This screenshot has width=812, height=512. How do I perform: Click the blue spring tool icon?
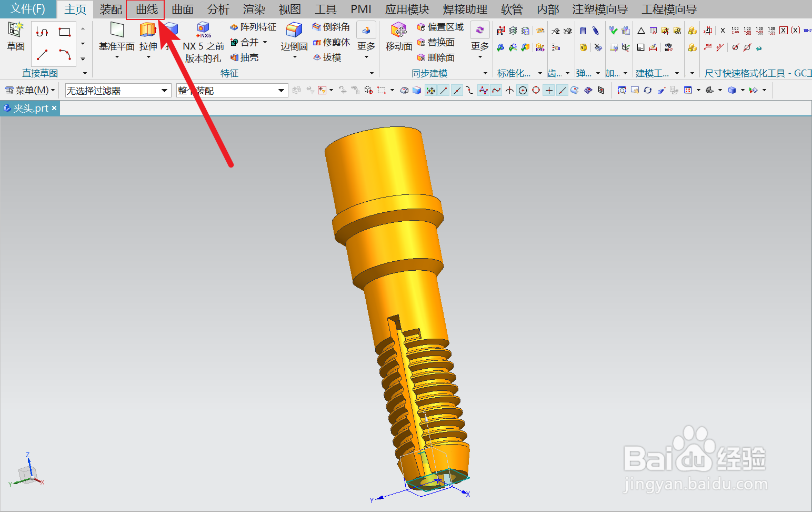click(x=583, y=31)
